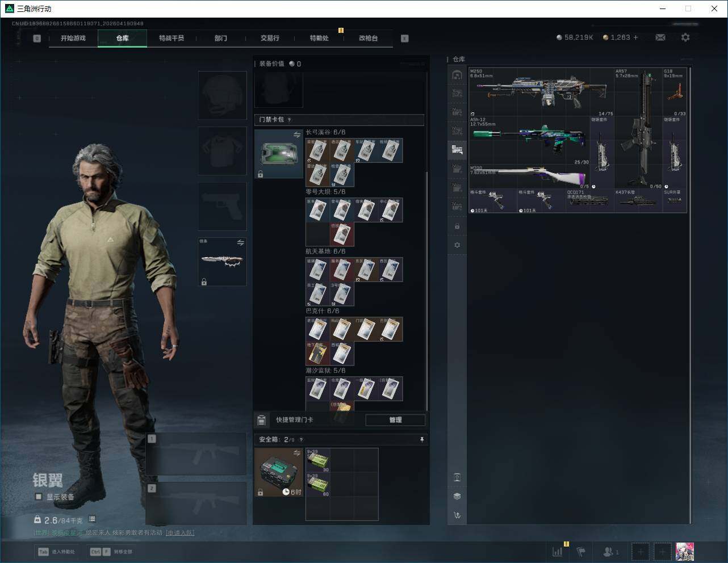
Task: Click the swap icon on the safe box
Action: tap(297, 453)
